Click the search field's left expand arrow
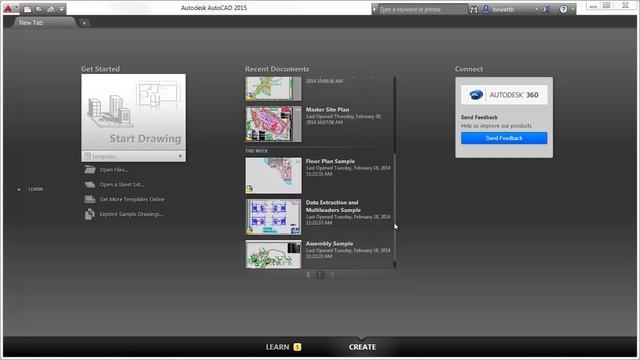The height and width of the screenshot is (360, 640). coord(375,9)
